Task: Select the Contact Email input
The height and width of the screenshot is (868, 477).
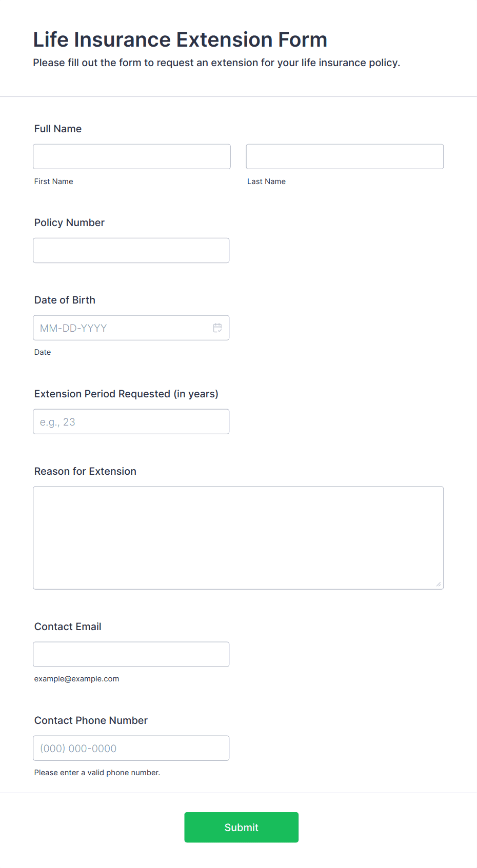Action: 131,654
